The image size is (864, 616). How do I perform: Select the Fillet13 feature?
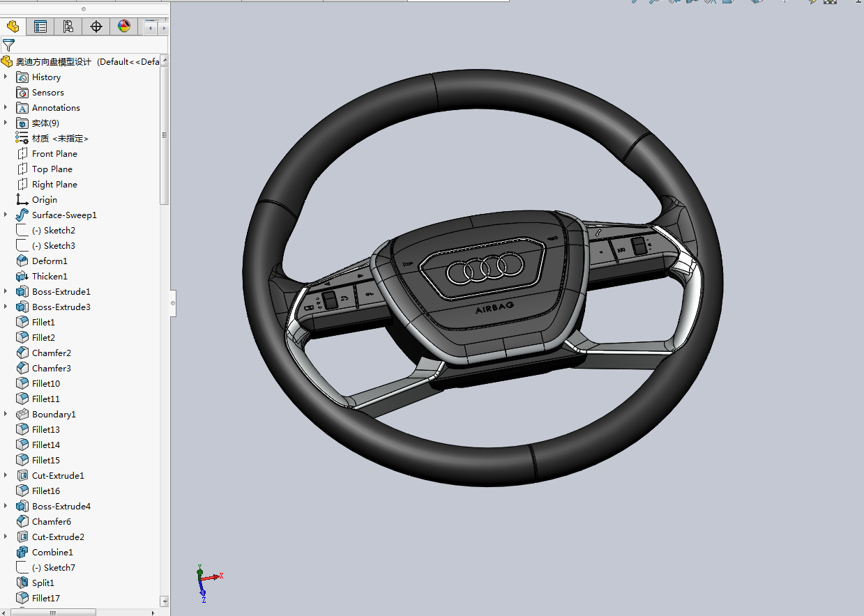point(46,430)
